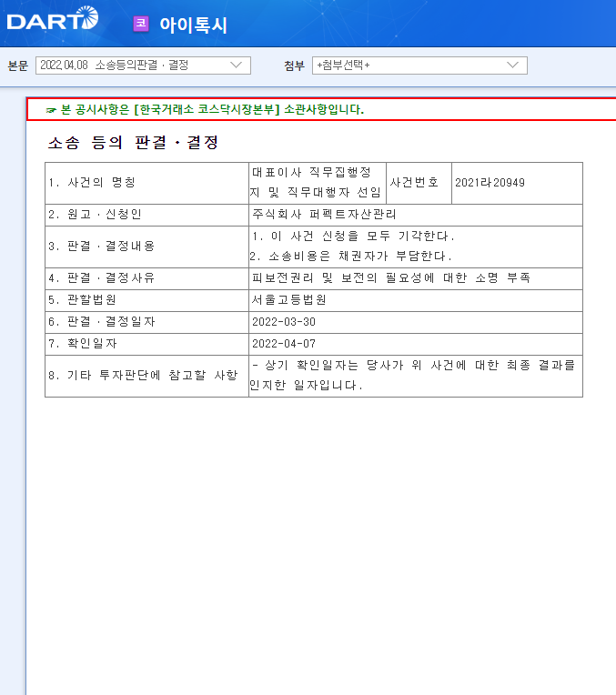
Task: Click the cell 대표이사 직무집행정지 및 직무대행자 선임
Action: 318,183
